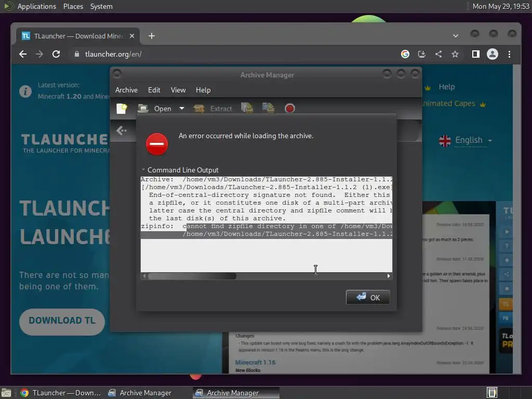The width and height of the screenshot is (532, 399).
Task: Click the left scroll arrow of output box
Action: click(x=144, y=276)
